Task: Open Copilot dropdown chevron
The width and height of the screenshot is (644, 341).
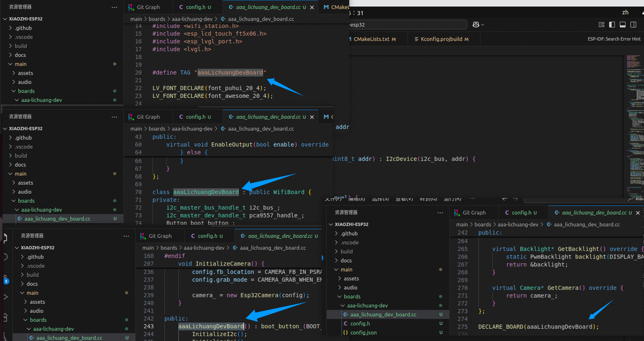Action: (x=482, y=25)
